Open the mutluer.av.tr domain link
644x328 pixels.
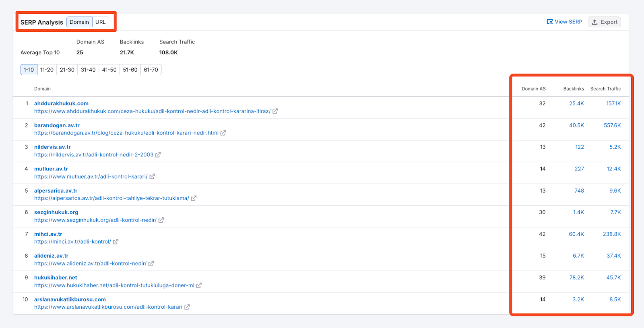pos(51,169)
